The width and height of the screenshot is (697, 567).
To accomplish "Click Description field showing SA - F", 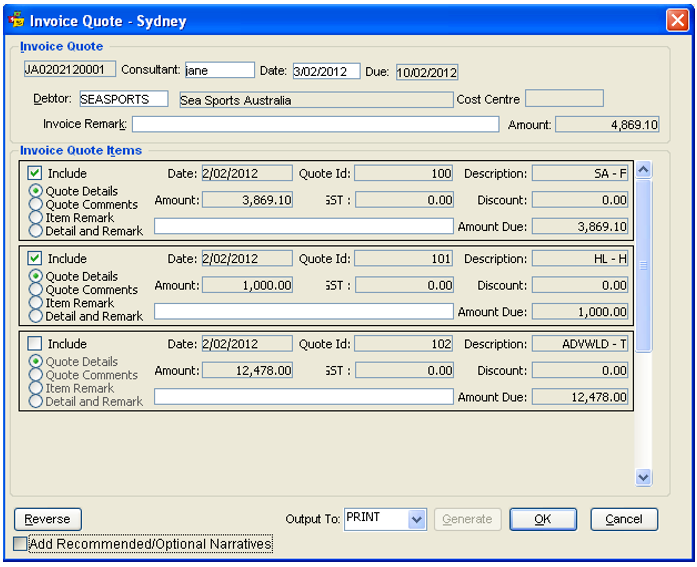I will pyautogui.click(x=580, y=173).
